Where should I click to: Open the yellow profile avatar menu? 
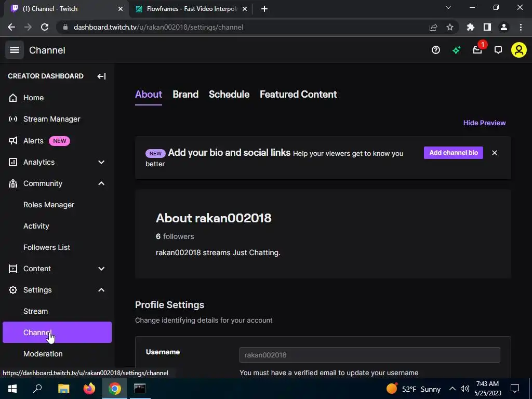pyautogui.click(x=519, y=50)
